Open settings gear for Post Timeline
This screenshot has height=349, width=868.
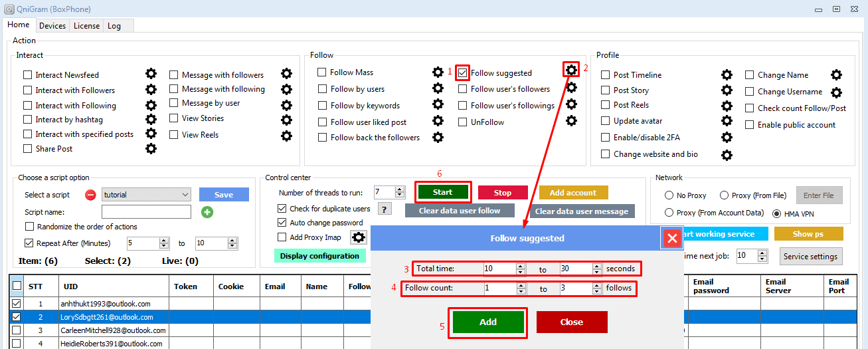point(727,74)
